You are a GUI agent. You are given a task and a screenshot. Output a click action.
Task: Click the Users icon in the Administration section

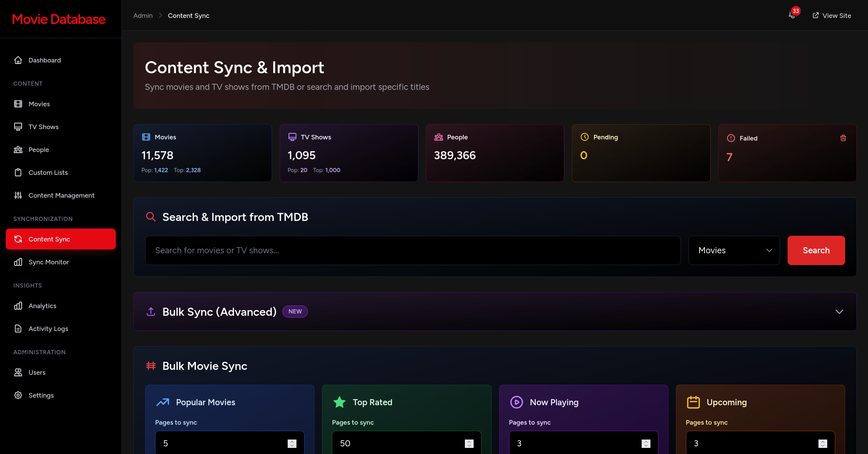(18, 372)
